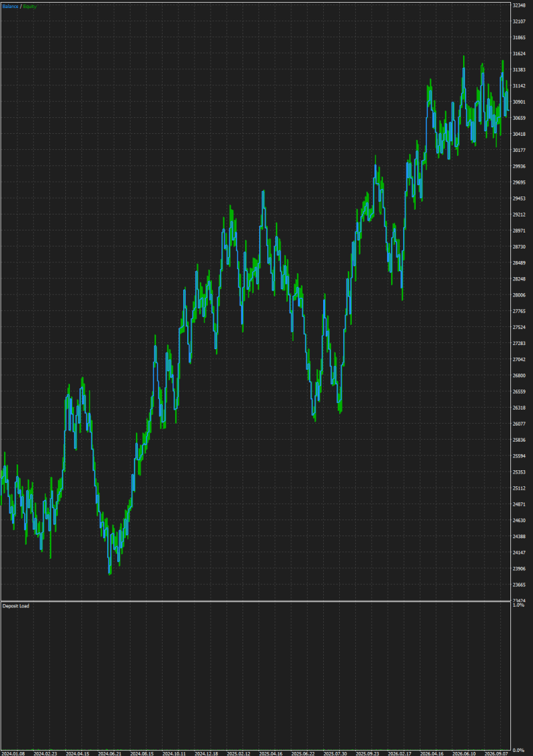Click the 30177 axis value

click(x=519, y=150)
